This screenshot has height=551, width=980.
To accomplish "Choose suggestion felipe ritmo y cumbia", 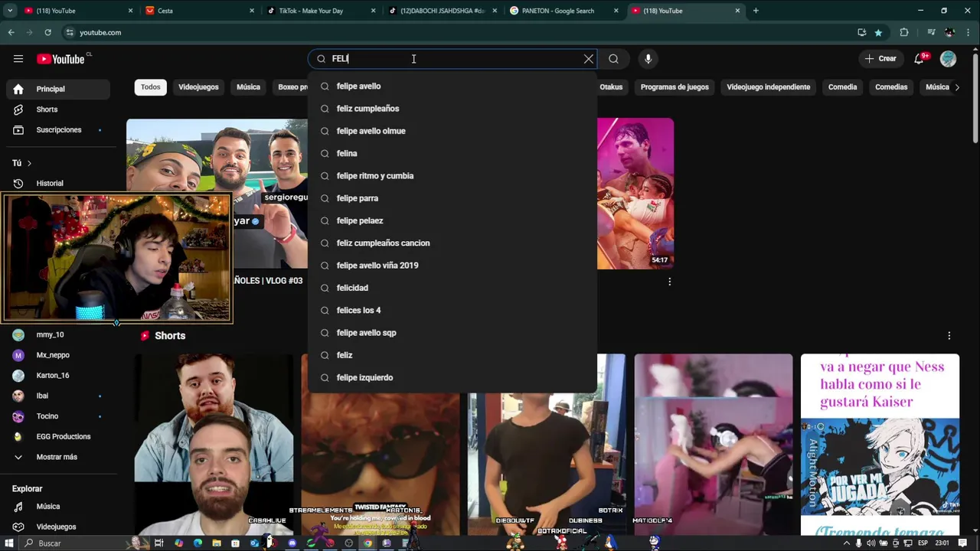I will pos(452,176).
